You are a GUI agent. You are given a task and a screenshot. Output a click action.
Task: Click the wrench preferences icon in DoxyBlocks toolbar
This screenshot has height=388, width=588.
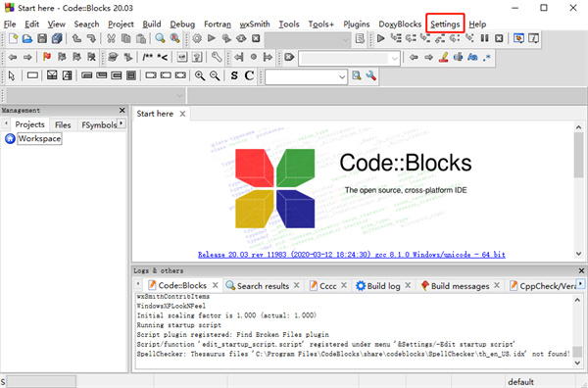tap(217, 57)
